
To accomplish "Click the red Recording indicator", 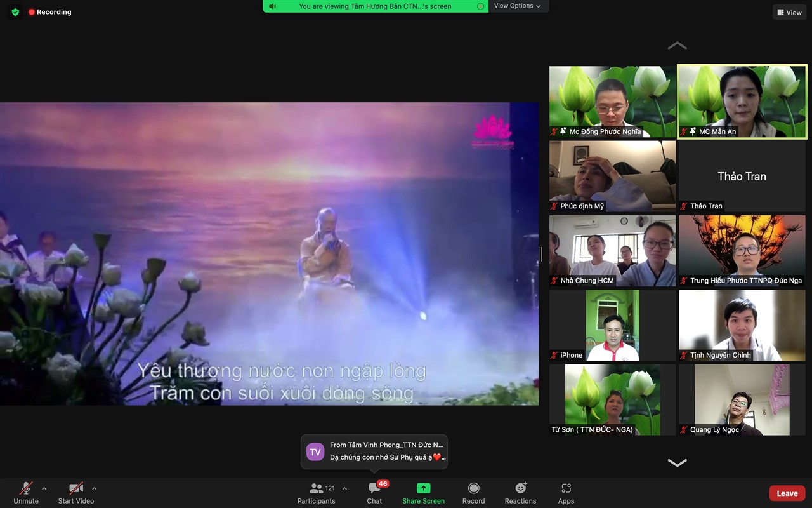I will (50, 12).
